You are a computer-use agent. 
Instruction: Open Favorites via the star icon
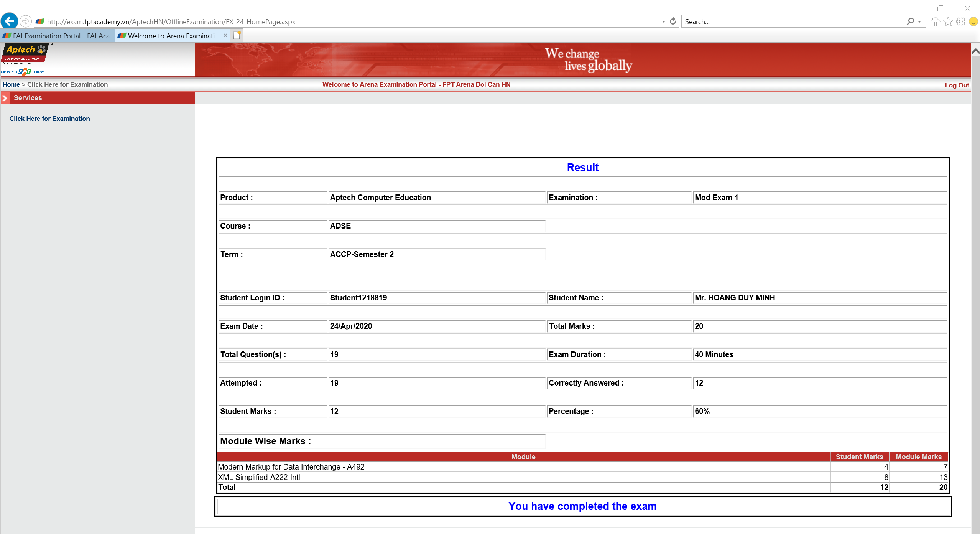pyautogui.click(x=948, y=21)
